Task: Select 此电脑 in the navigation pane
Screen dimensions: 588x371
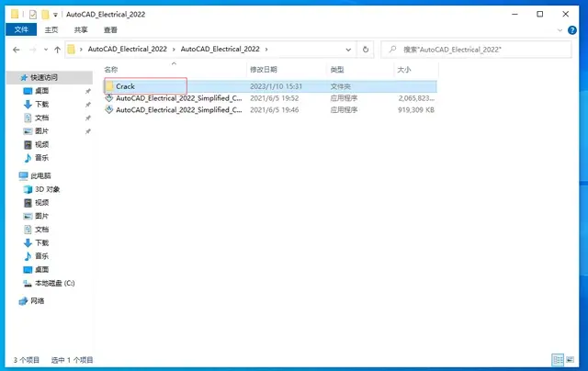Action: tap(40, 175)
